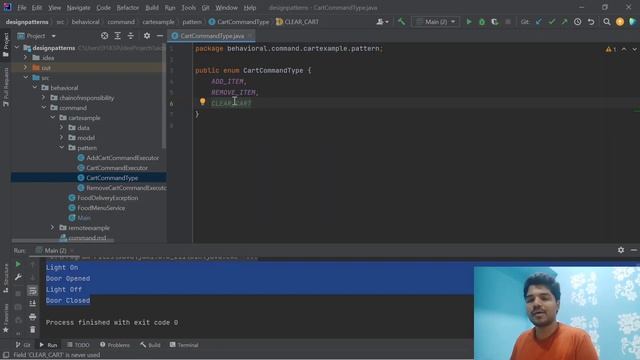Expand all items in Project panel
640x360 pixels.
click(x=118, y=36)
